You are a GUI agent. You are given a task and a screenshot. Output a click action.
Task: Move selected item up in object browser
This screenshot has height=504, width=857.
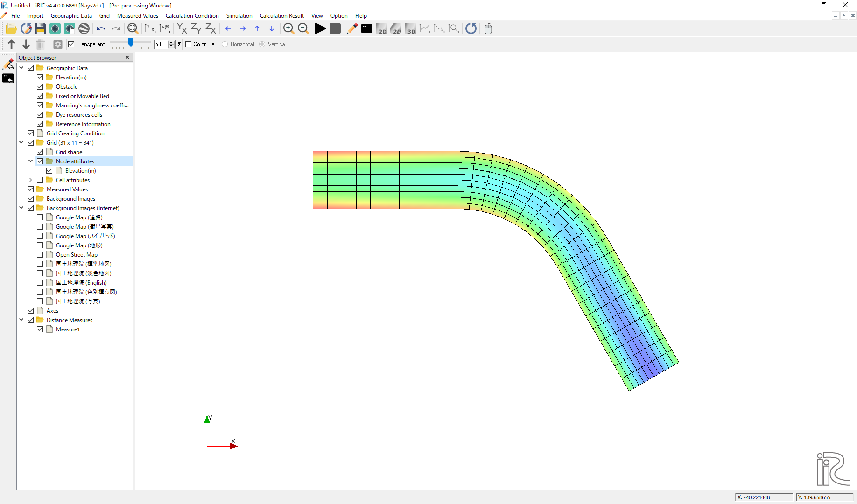(x=12, y=44)
